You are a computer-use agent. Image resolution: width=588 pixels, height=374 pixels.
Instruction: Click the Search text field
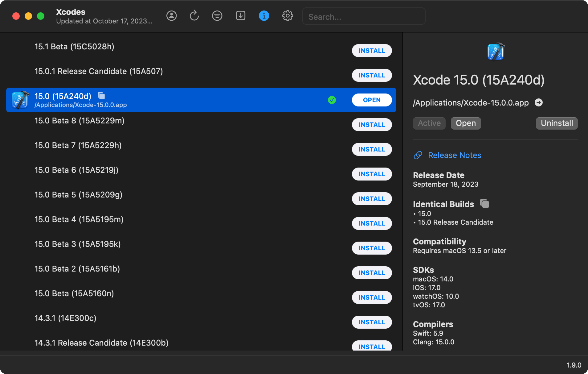(364, 17)
